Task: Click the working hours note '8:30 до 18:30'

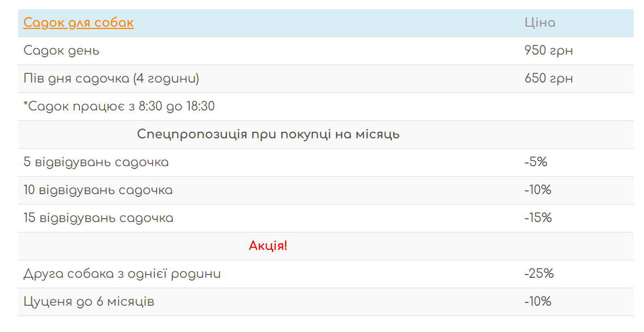Action: (x=176, y=107)
